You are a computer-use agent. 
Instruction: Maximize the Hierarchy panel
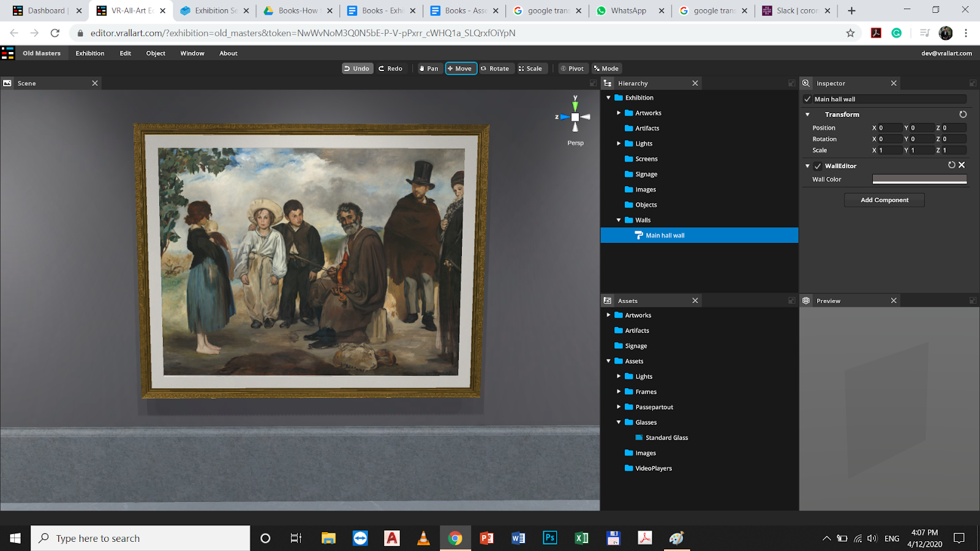[791, 83]
